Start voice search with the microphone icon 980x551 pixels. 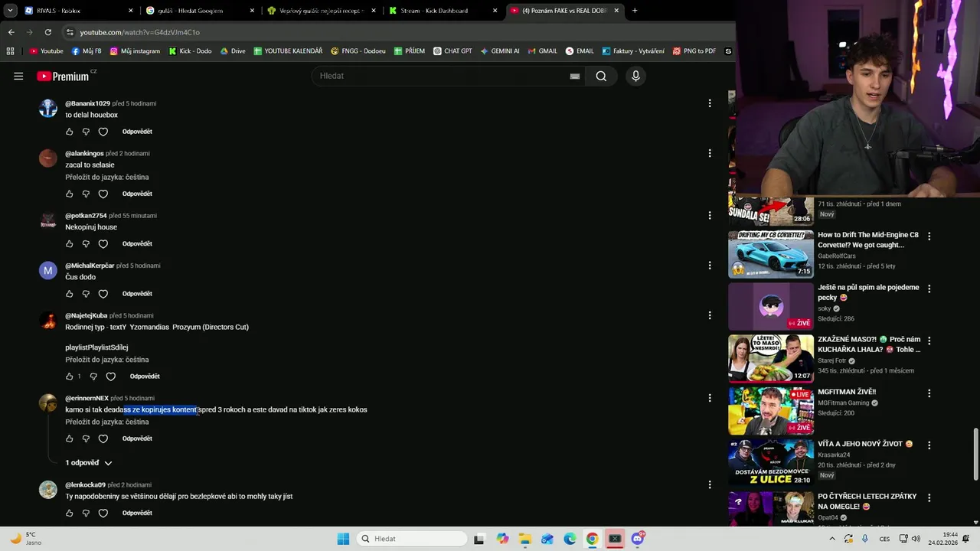pyautogui.click(x=635, y=76)
